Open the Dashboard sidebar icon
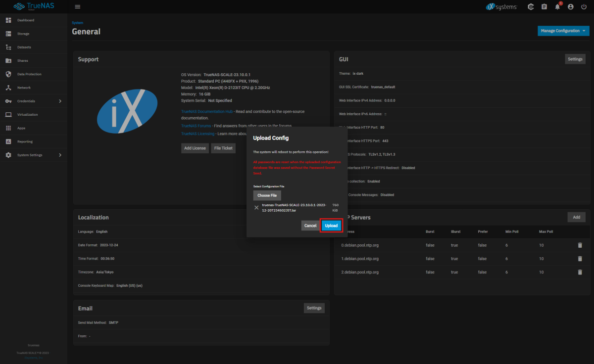The image size is (594, 364). coord(8,20)
